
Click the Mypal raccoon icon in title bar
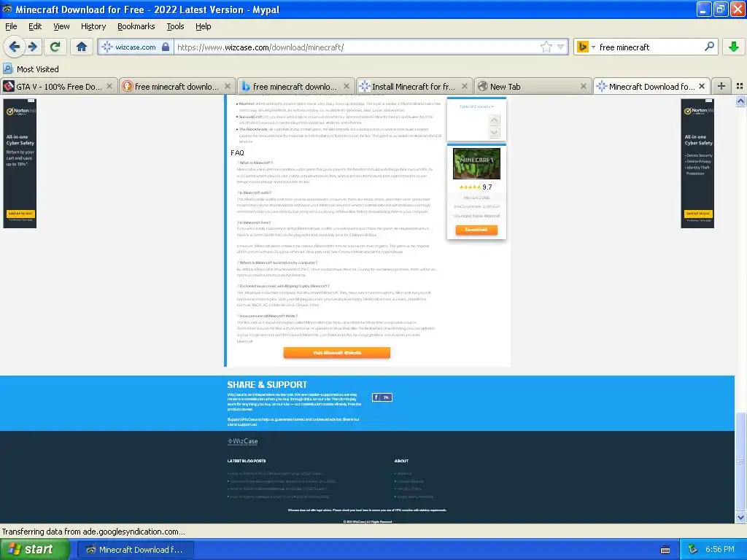coord(7,9)
